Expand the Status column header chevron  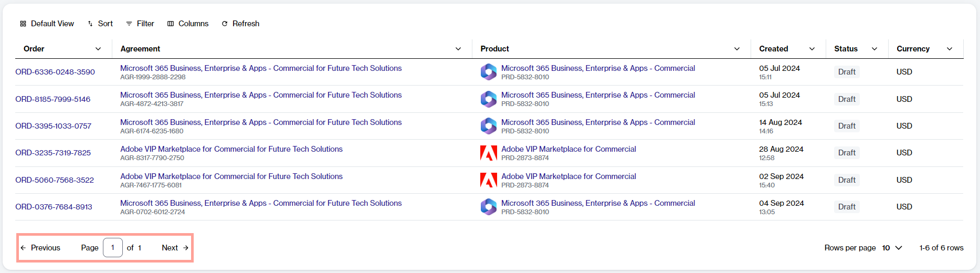tap(874, 49)
